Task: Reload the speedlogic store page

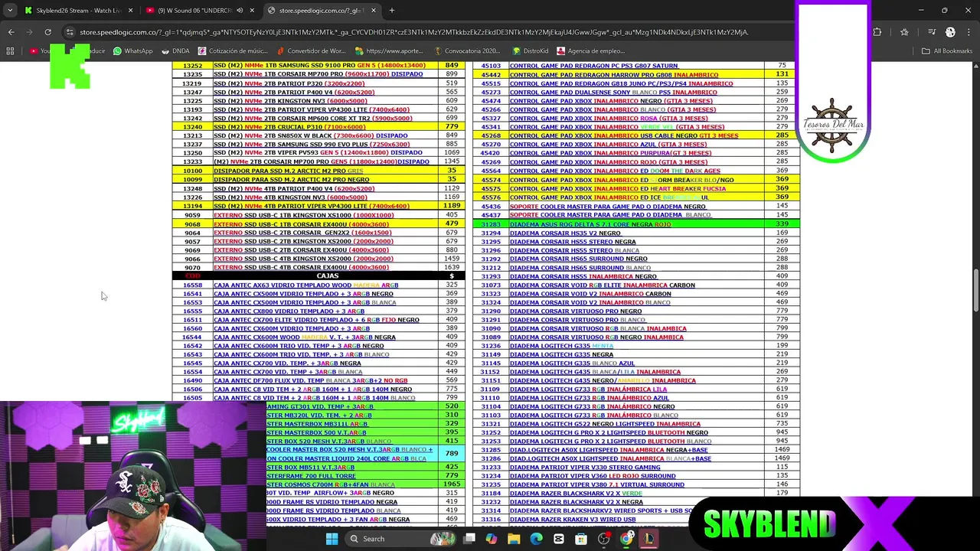Action: pos(47,32)
